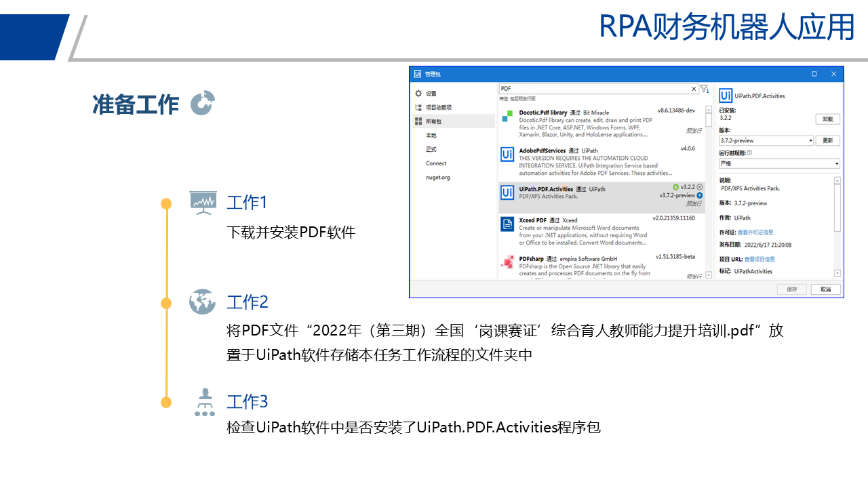The image size is (868, 488).
Task: Click package list scrollbar up arrow
Action: 709,109
